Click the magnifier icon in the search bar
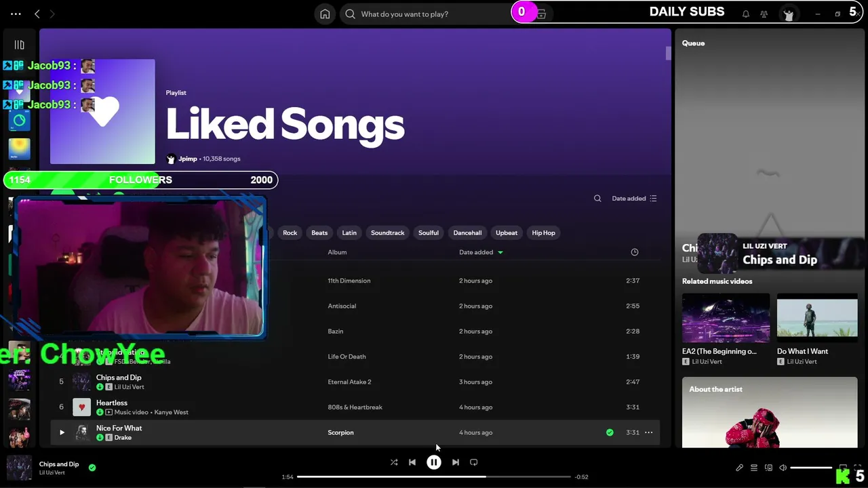Screen dimensions: 868x488 pyautogui.click(x=350, y=14)
